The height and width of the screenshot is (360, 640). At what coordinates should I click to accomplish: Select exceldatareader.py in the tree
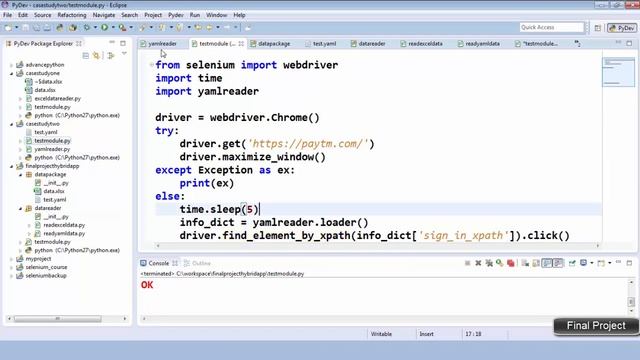pyautogui.click(x=58, y=99)
